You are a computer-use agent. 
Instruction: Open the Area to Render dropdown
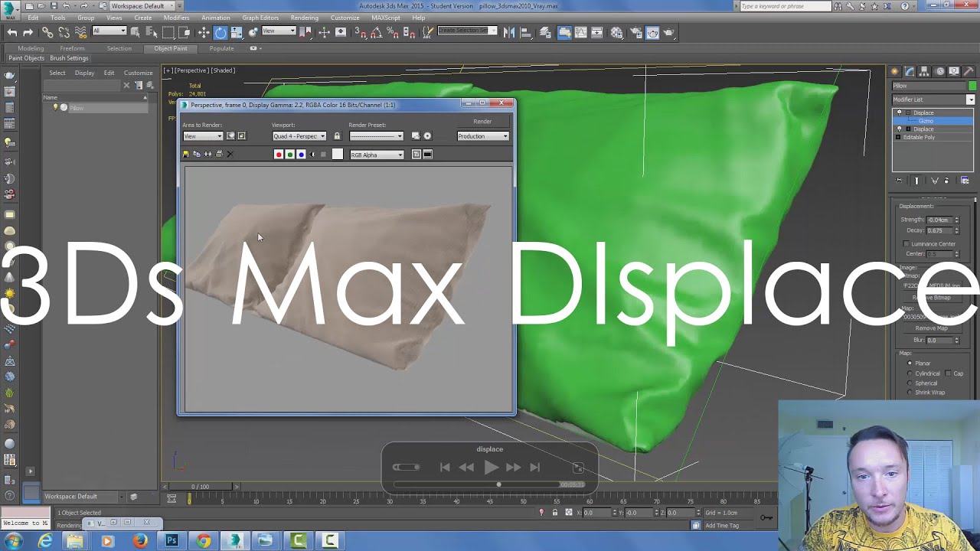(202, 136)
